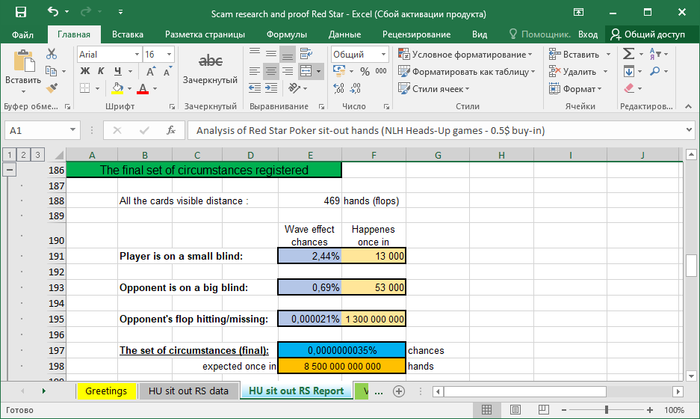The height and width of the screenshot is (419, 700).
Task: Decrease indent icon
Action: (254, 88)
